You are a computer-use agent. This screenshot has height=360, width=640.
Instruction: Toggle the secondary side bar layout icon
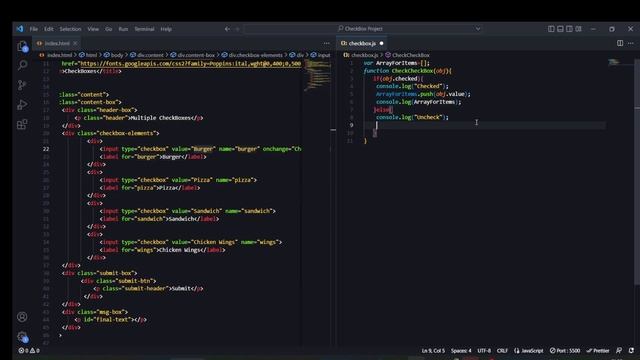pos(569,29)
